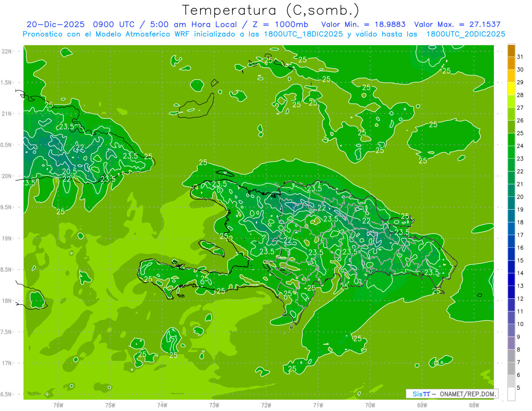Click the '21N' latitude axis label
The width and height of the screenshot is (532, 411).
(7, 114)
